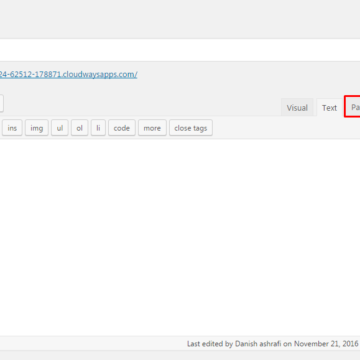
Task: Switch to the Visual editor tab
Action: 297,108
